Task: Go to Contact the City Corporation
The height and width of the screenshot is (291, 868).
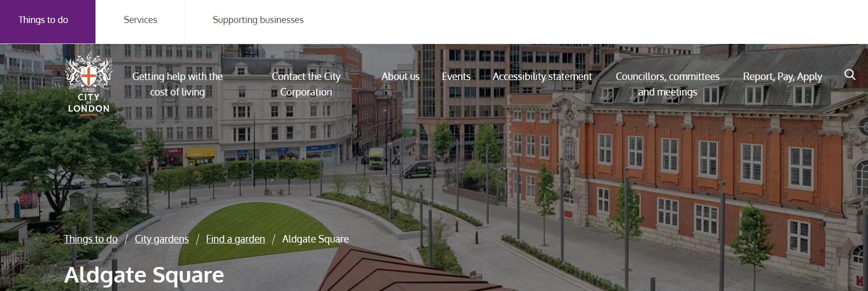Action: coord(306,84)
